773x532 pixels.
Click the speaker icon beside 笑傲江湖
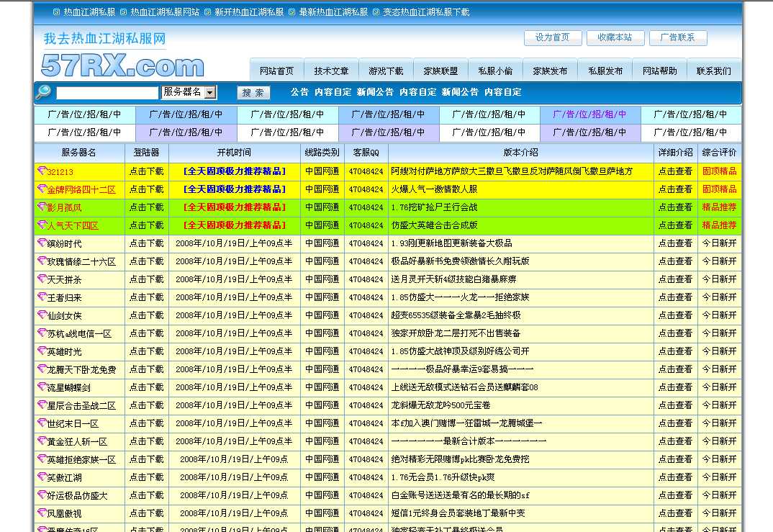40,477
